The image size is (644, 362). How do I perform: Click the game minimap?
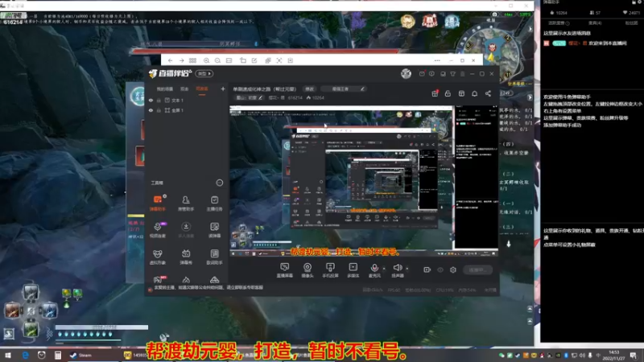click(492, 51)
